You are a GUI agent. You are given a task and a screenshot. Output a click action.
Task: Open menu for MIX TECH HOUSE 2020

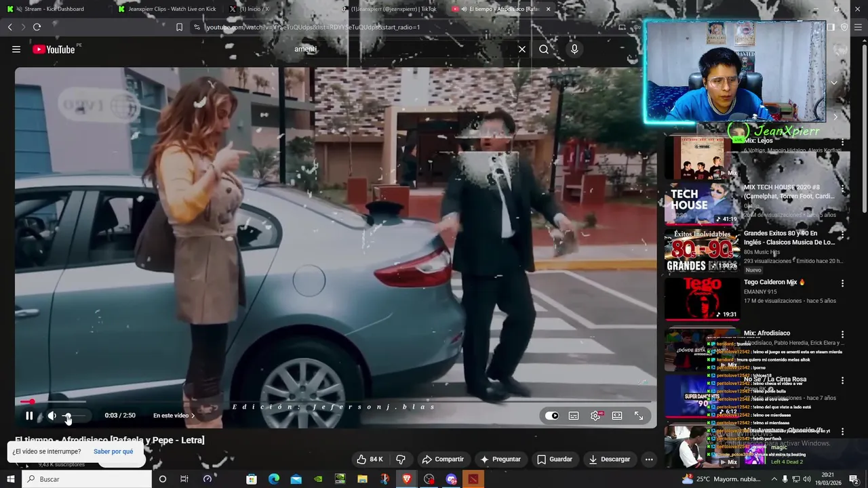(842, 188)
